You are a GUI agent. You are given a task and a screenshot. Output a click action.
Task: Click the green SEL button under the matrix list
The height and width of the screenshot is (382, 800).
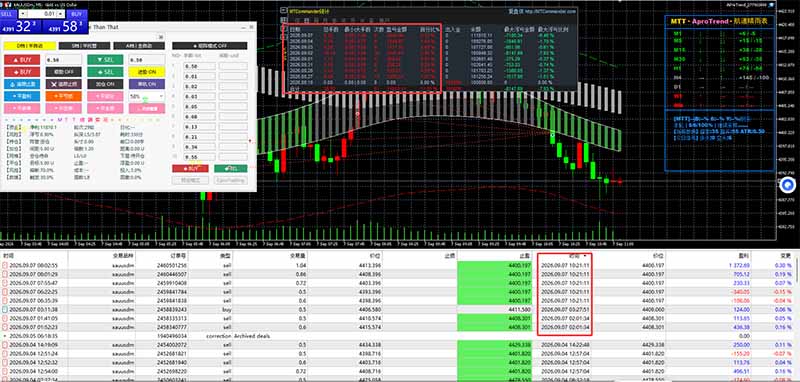tap(231, 168)
